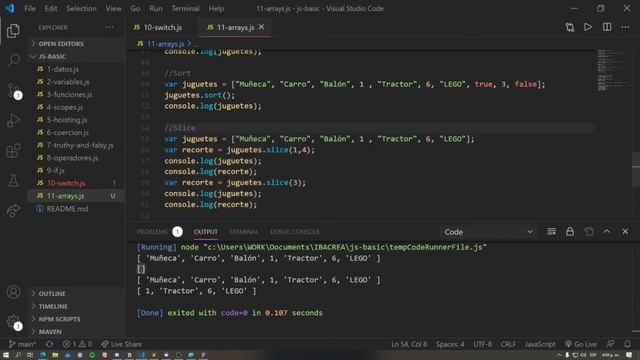Expand the Open Editors section
The image size is (640, 360).
[x=76, y=44]
